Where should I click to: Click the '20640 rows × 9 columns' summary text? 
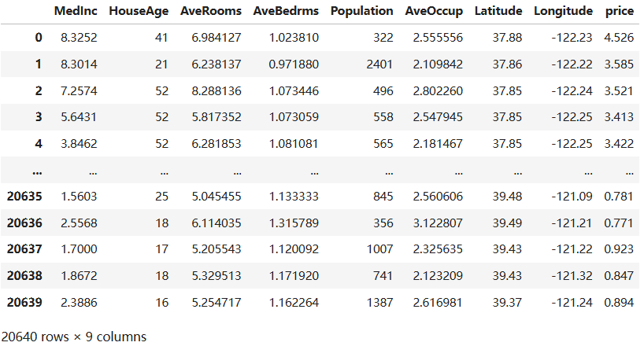[x=73, y=336]
